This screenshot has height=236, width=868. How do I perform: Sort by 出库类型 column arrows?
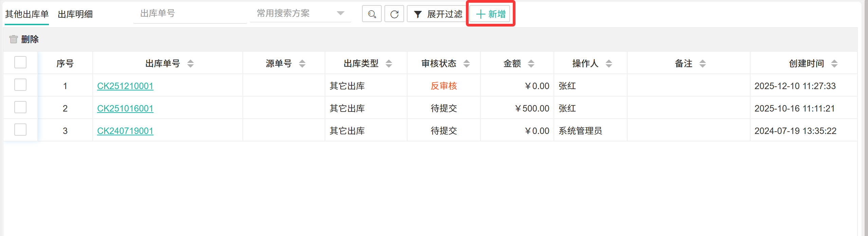[389, 64]
